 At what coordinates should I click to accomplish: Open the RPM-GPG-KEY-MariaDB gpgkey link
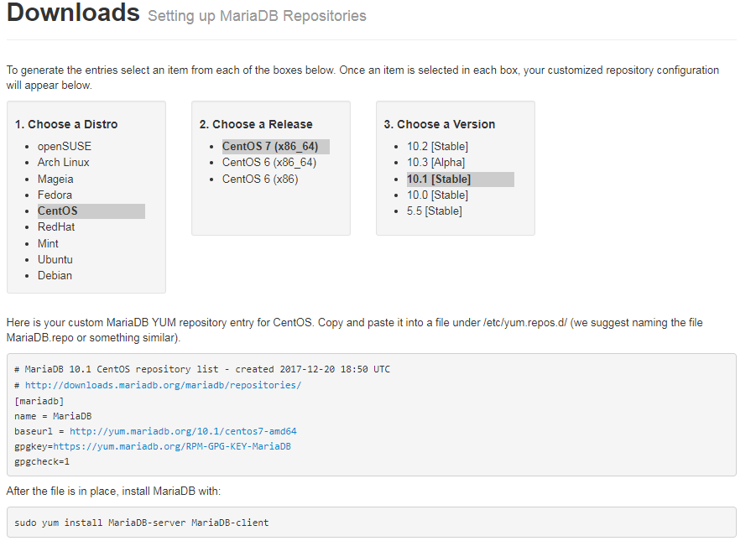(172, 446)
